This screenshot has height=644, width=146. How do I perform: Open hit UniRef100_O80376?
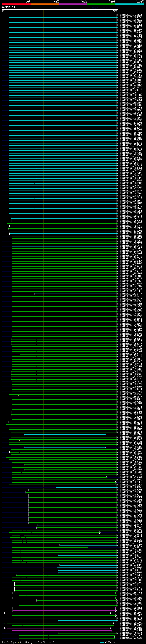pyautogui.click(x=131, y=555)
